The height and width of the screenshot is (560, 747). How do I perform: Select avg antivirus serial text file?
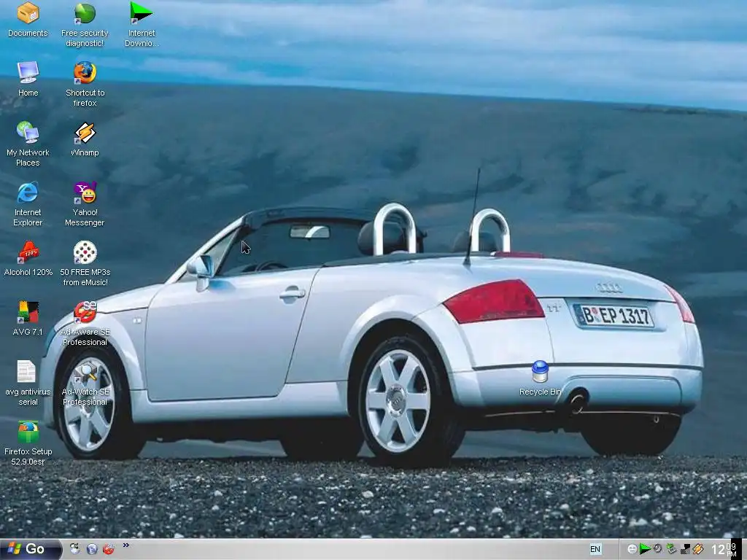[x=28, y=384]
